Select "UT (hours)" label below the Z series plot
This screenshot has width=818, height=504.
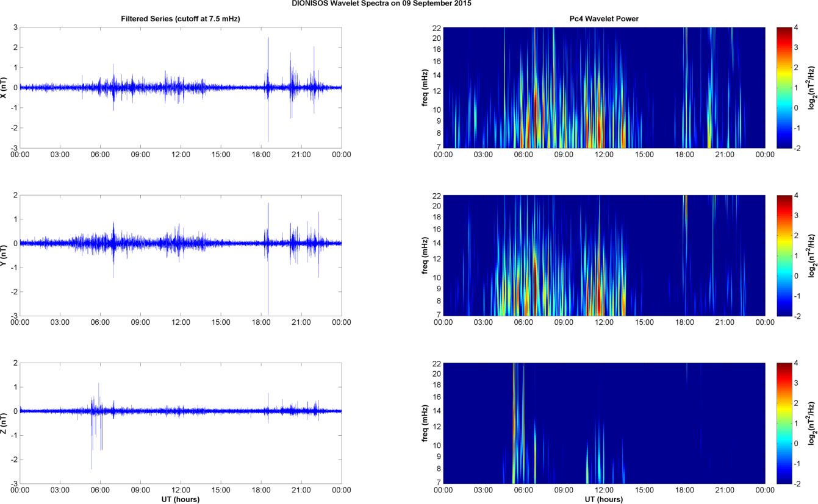pos(181,500)
